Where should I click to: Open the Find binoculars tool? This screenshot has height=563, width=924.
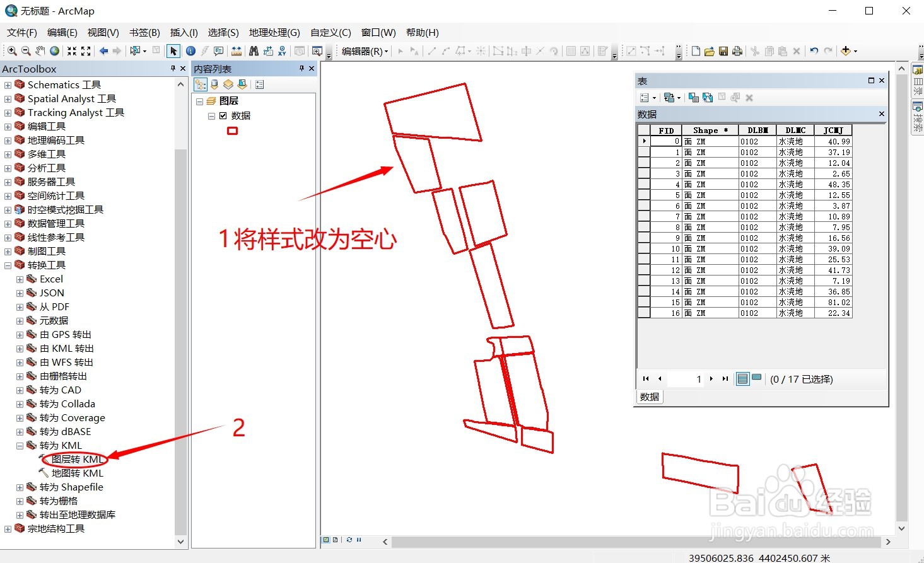click(255, 50)
